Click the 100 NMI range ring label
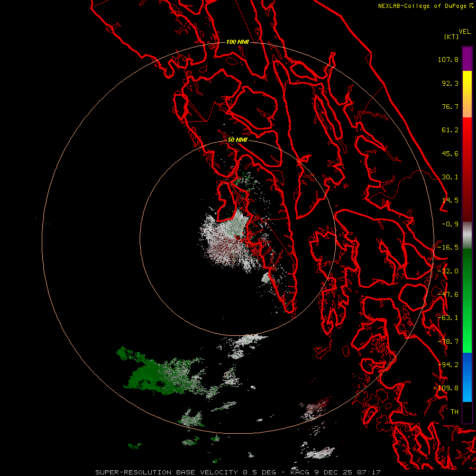Image resolution: width=476 pixels, height=476 pixels. coord(237,42)
